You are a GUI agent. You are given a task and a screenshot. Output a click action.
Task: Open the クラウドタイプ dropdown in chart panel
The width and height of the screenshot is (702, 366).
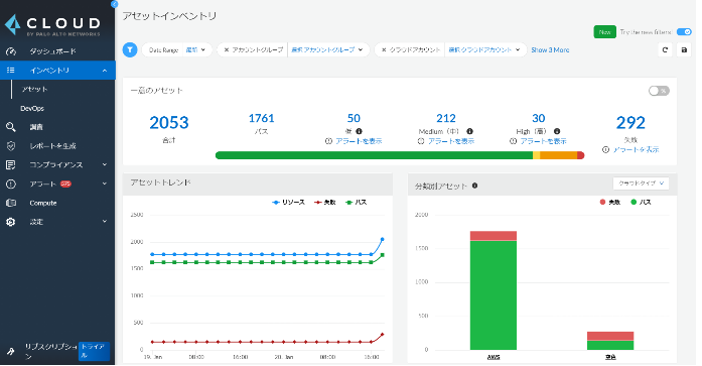tap(641, 183)
